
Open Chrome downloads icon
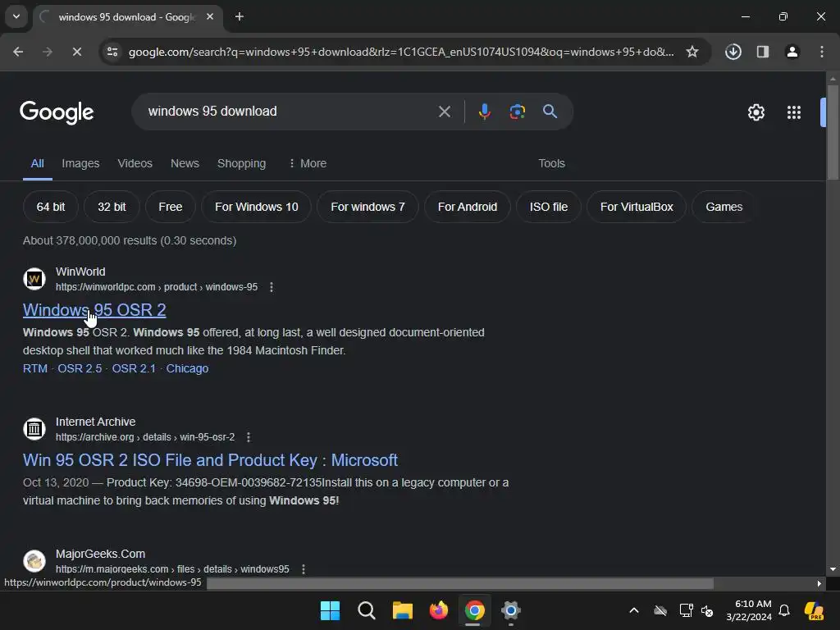click(733, 52)
